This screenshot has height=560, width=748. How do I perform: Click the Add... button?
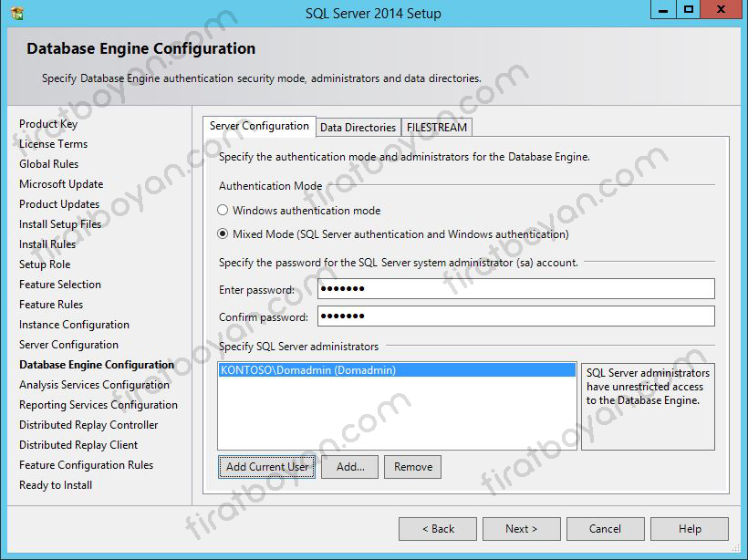coord(349,466)
